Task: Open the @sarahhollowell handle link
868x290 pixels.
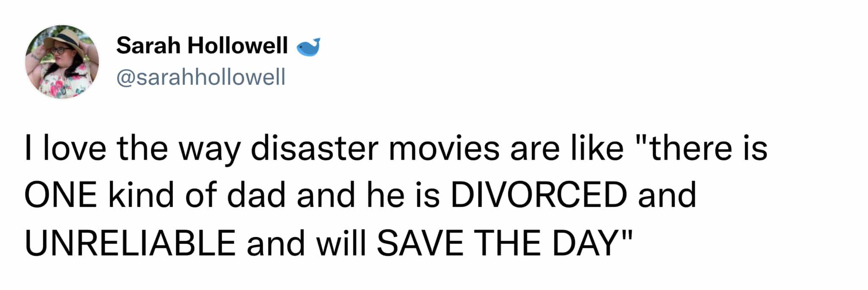Action: click(201, 77)
